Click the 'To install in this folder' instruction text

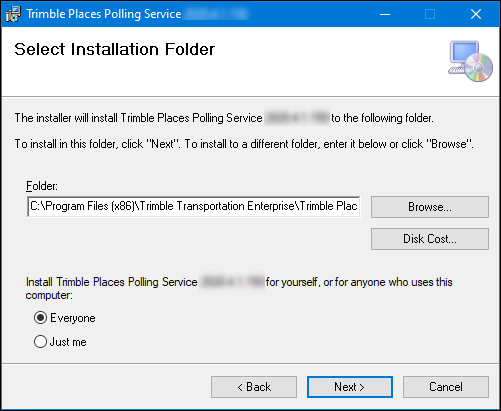pos(244,144)
